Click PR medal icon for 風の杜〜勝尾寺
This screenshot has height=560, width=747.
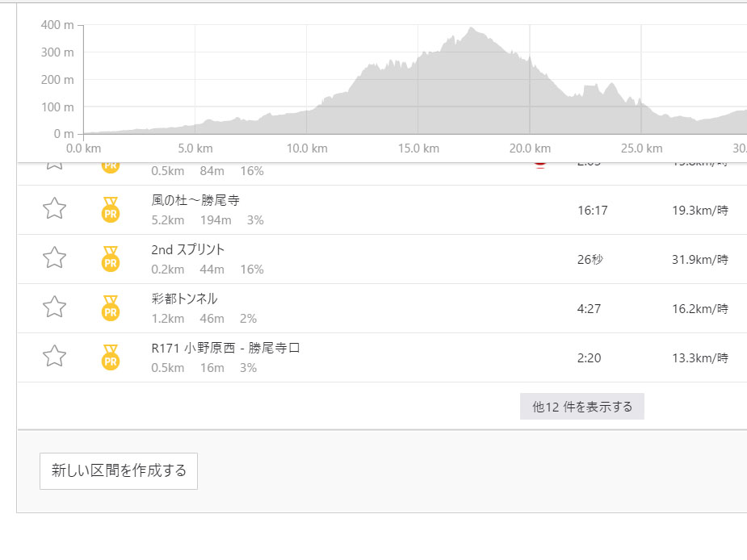click(x=111, y=210)
